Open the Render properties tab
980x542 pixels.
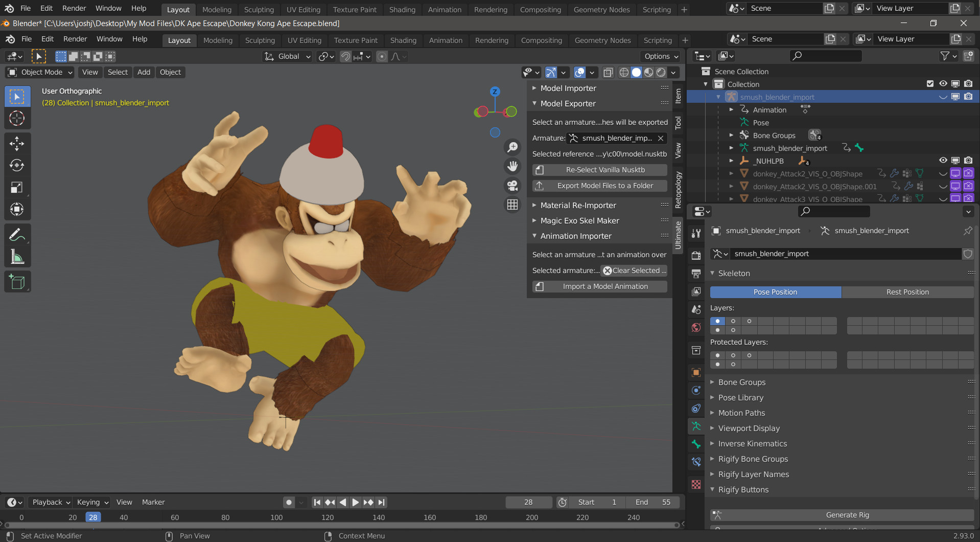coord(696,255)
